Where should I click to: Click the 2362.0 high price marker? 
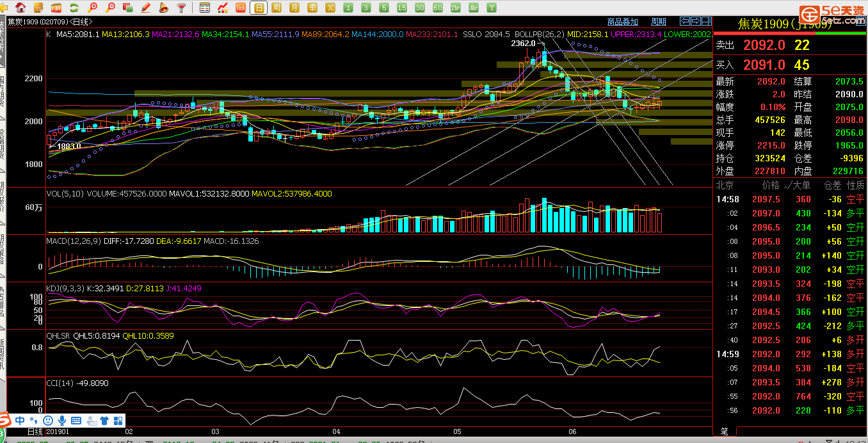pyautogui.click(x=523, y=44)
